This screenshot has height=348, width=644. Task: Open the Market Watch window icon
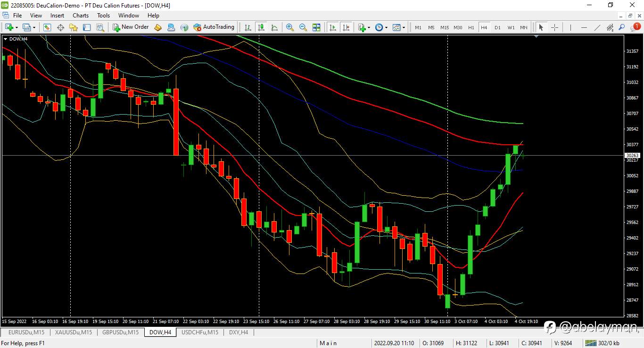point(47,27)
